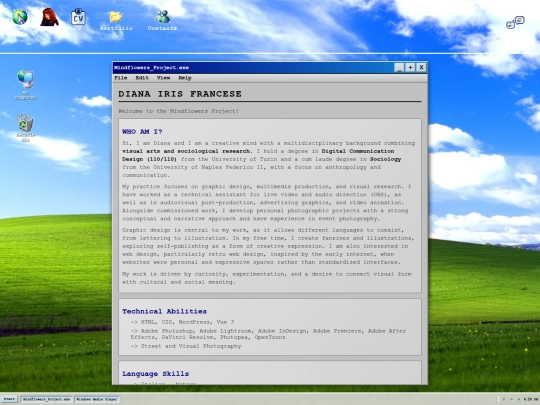Open the globe browser desktop icon
Image resolution: width=540 pixels, height=405 pixels.
click(20, 17)
